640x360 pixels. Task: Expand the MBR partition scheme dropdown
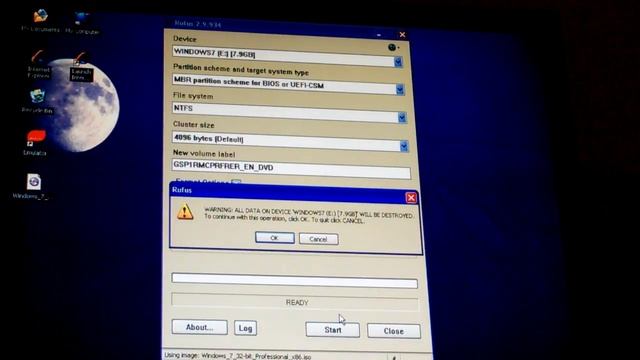pyautogui.click(x=400, y=89)
